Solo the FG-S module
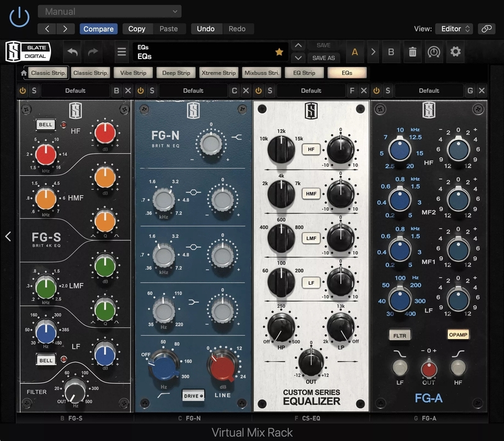 pos(34,91)
